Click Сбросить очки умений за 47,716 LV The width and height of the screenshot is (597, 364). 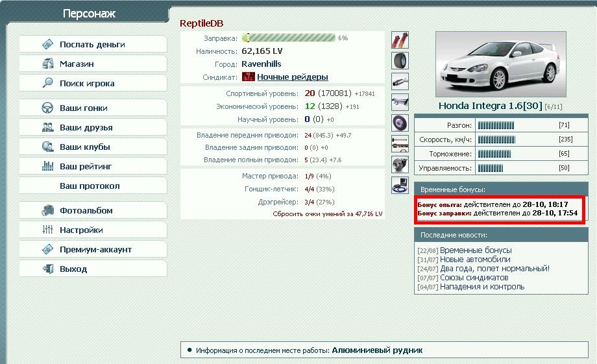tap(328, 214)
